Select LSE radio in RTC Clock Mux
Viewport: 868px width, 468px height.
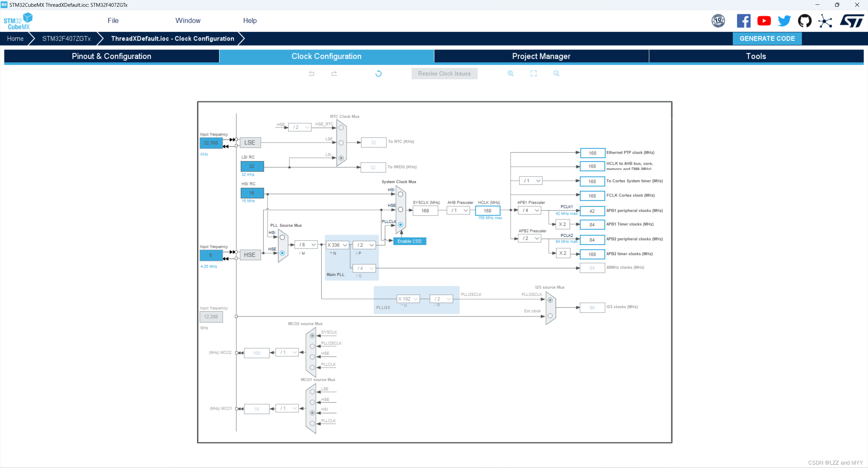[341, 143]
